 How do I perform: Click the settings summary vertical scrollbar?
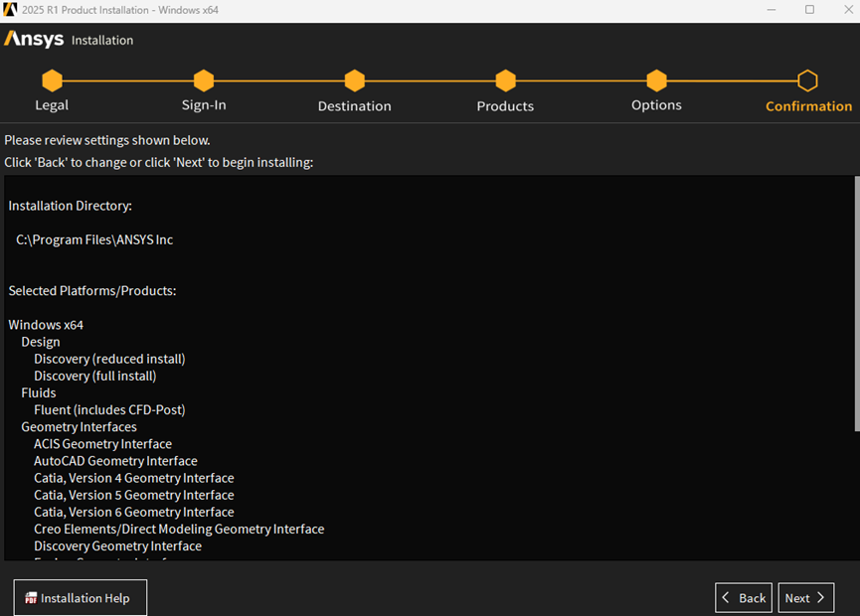(857, 304)
